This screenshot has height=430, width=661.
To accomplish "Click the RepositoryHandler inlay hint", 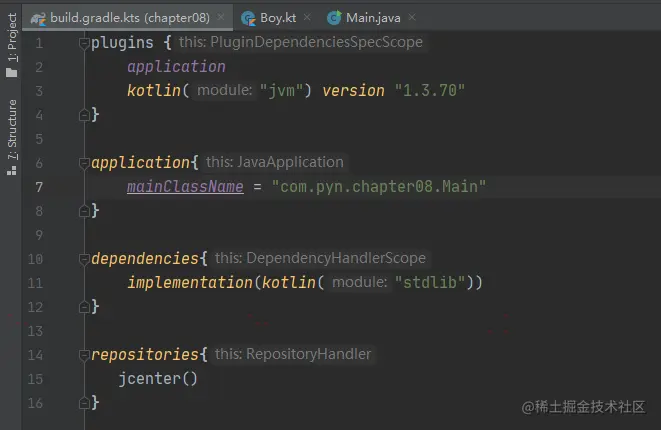I will [293, 354].
